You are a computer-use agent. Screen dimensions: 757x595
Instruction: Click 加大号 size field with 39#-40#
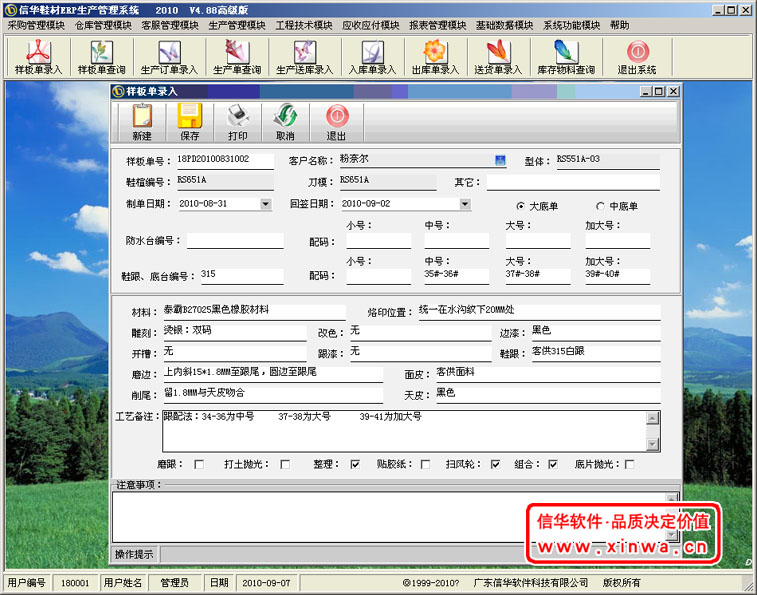(x=617, y=276)
